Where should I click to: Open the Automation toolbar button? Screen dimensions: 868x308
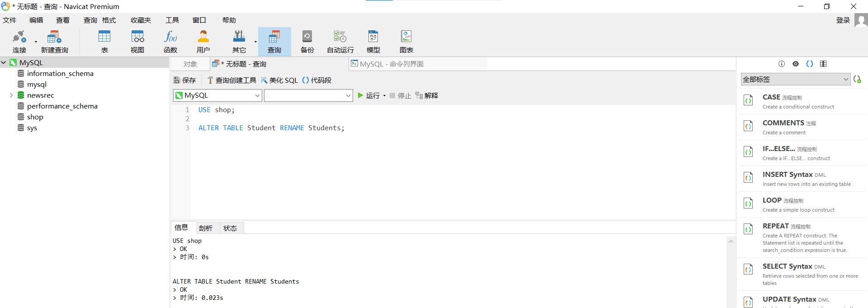click(340, 42)
